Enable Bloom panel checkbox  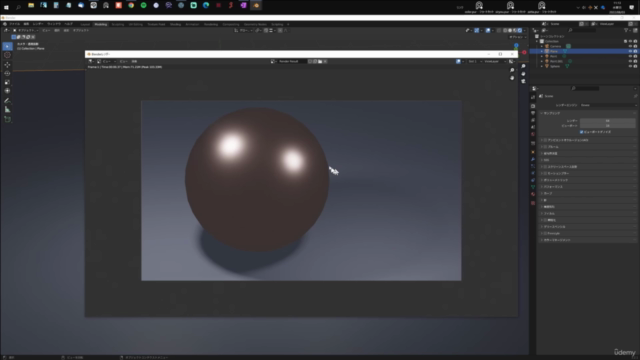(x=545, y=147)
